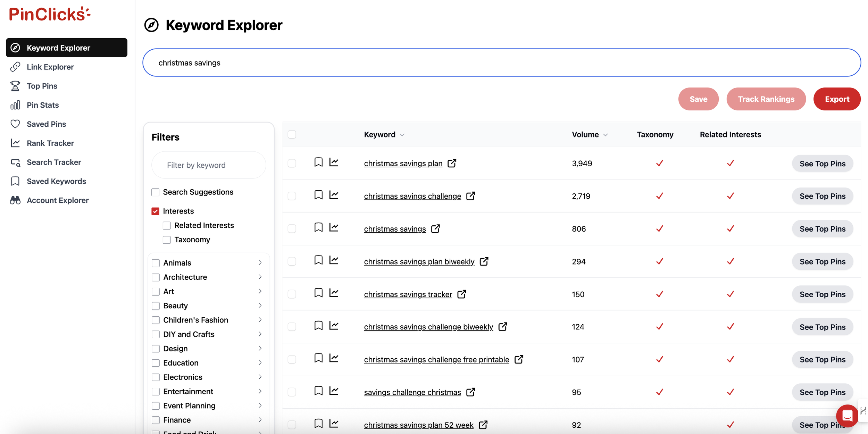868x434 pixels.
Task: Open external link icon beside christmas savings tracker
Action: click(x=461, y=294)
